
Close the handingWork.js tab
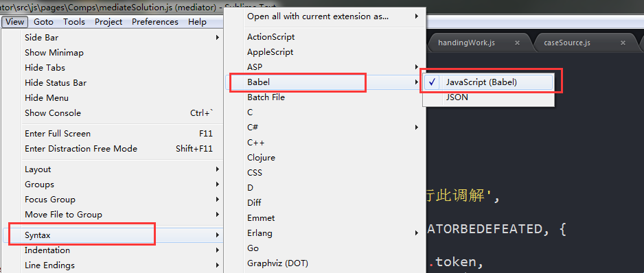click(518, 43)
